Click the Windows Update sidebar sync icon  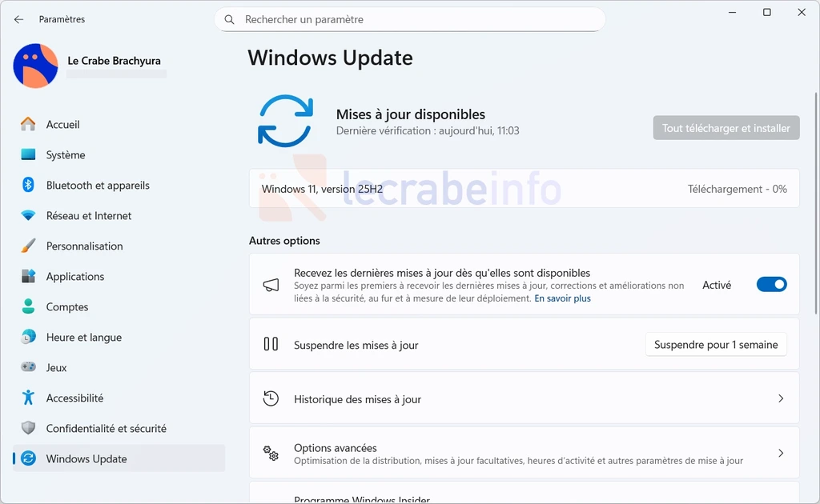(28, 458)
